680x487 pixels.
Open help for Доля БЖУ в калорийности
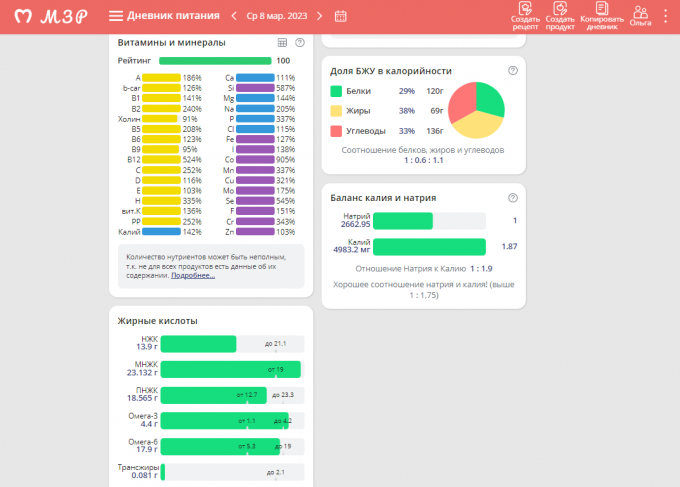pyautogui.click(x=513, y=71)
